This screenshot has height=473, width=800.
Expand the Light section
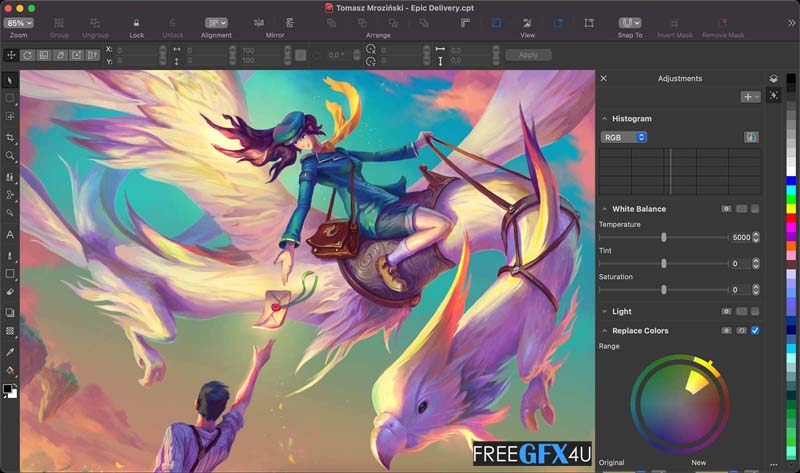tap(605, 311)
